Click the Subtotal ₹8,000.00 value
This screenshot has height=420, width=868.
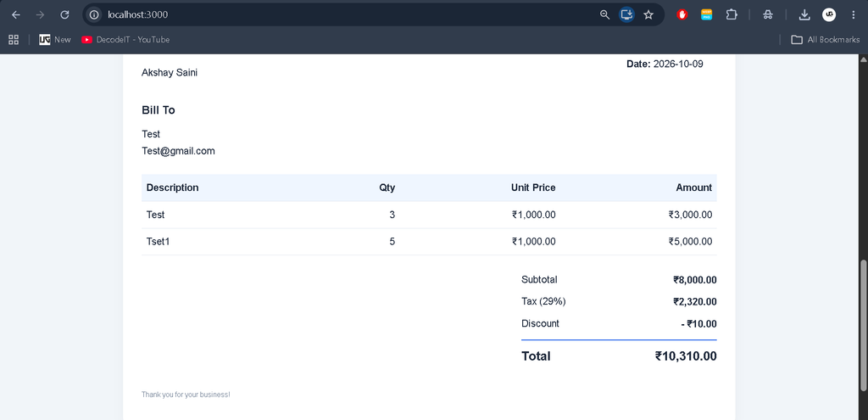click(x=695, y=280)
